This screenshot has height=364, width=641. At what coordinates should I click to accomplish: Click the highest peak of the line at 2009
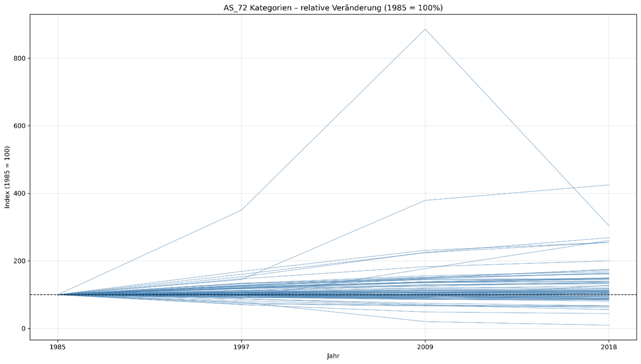click(x=425, y=29)
